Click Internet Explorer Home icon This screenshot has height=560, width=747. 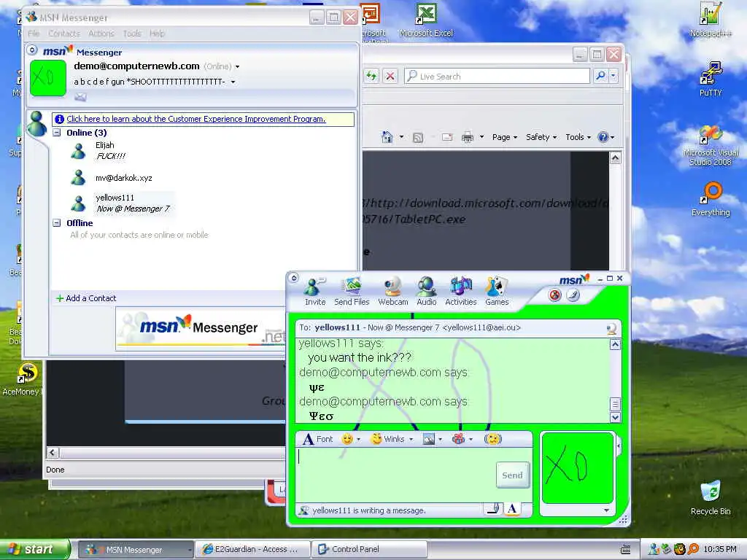click(x=387, y=137)
